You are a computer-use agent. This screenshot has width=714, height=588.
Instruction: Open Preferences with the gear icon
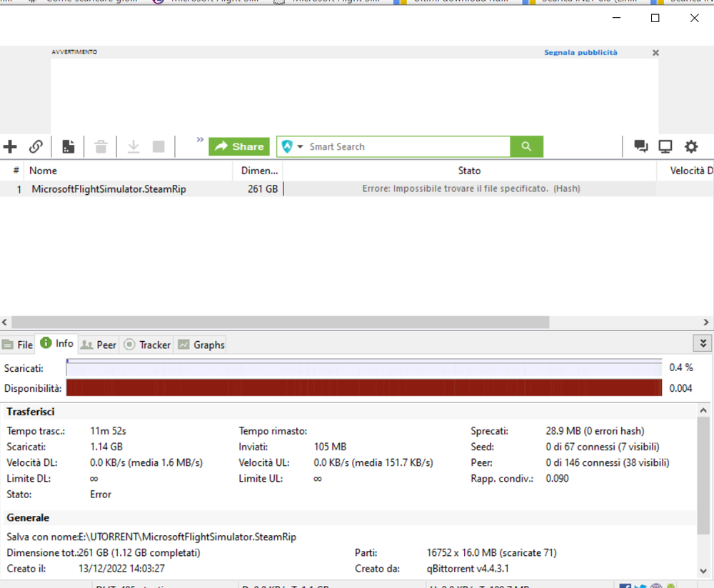point(691,146)
